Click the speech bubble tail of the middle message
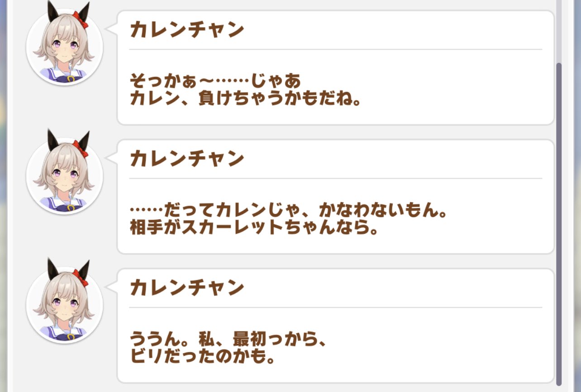Viewport: 581px width, 392px height. (111, 157)
